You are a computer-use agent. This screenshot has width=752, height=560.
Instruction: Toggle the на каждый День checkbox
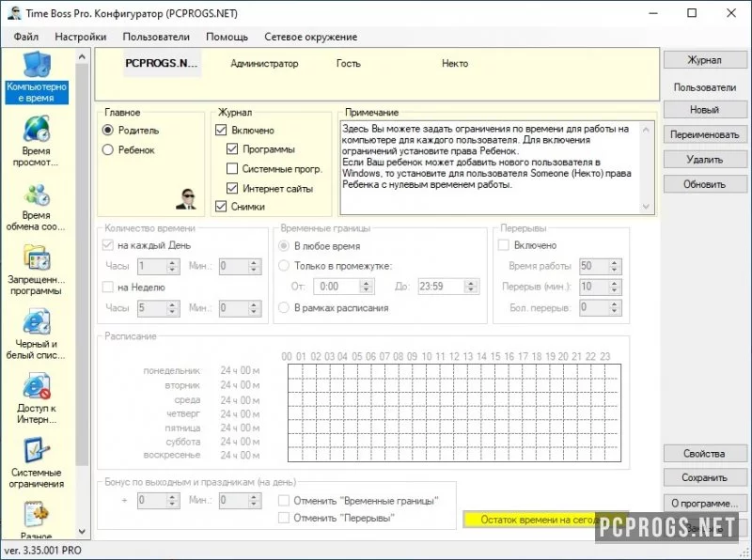(x=108, y=245)
